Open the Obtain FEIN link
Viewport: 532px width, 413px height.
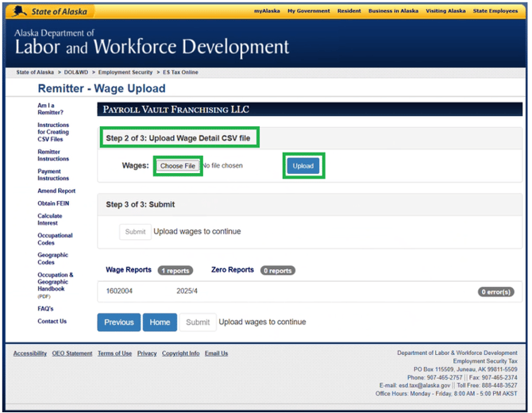(x=53, y=203)
